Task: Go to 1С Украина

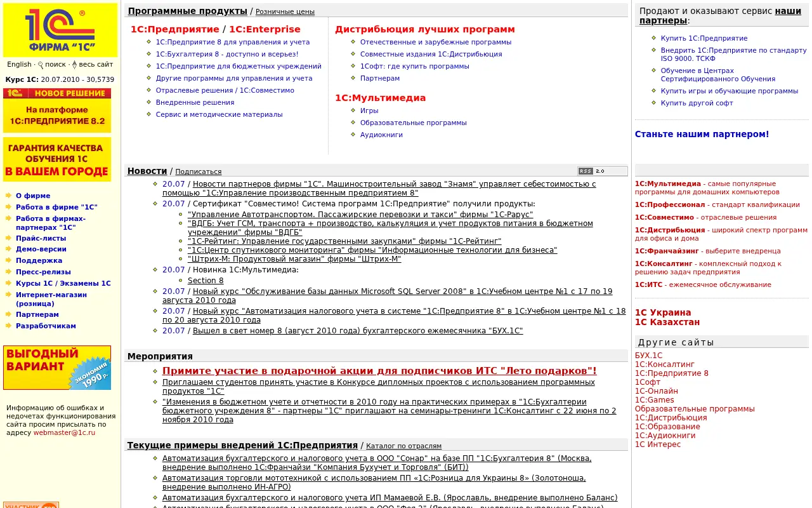Action: tap(663, 312)
